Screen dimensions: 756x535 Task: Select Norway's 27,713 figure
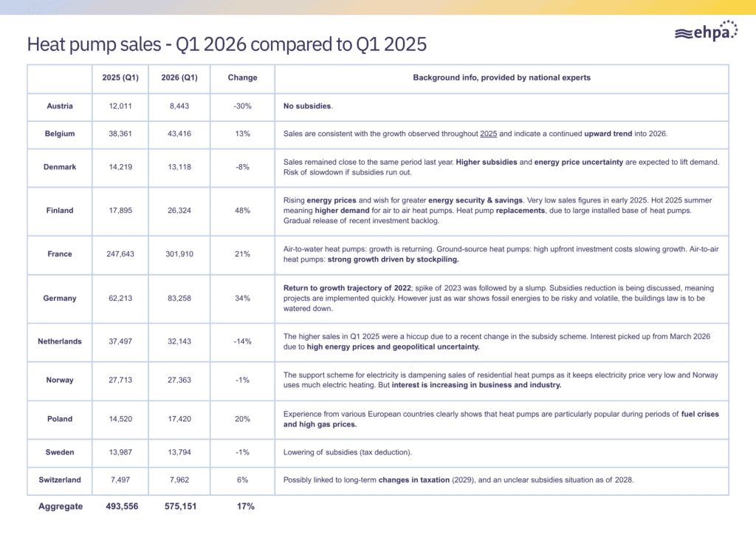pyautogui.click(x=120, y=380)
